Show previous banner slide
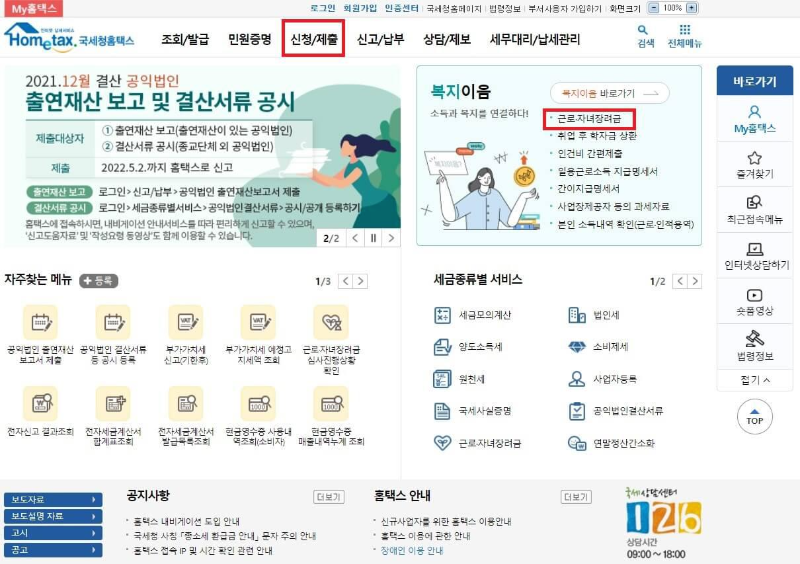This screenshot has width=800, height=564. pyautogui.click(x=356, y=238)
